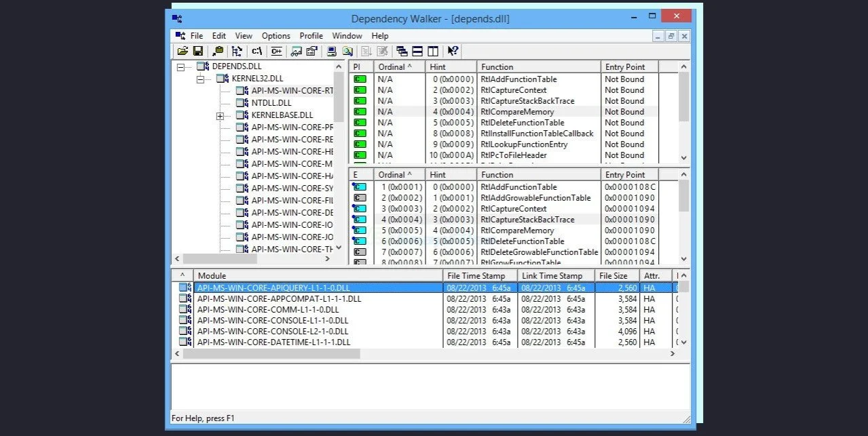Click exports list scrollbar down arrow
The height and width of the screenshot is (436, 868).
pyautogui.click(x=684, y=259)
